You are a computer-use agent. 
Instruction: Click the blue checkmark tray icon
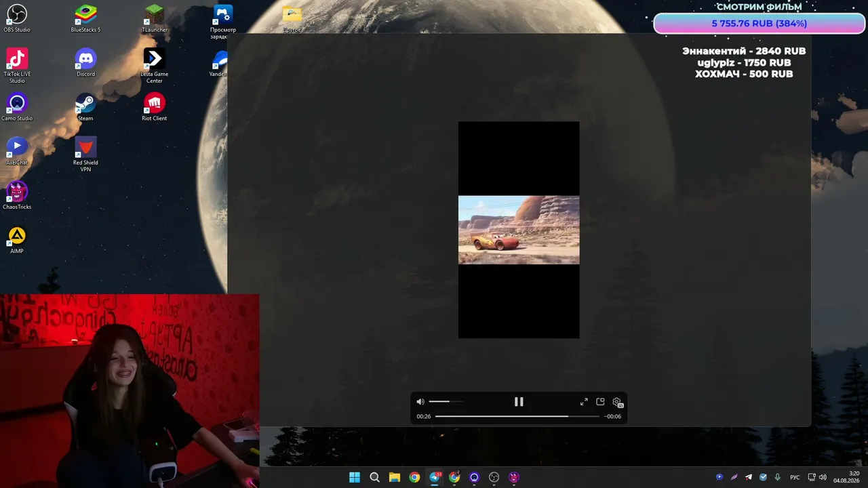tap(763, 477)
